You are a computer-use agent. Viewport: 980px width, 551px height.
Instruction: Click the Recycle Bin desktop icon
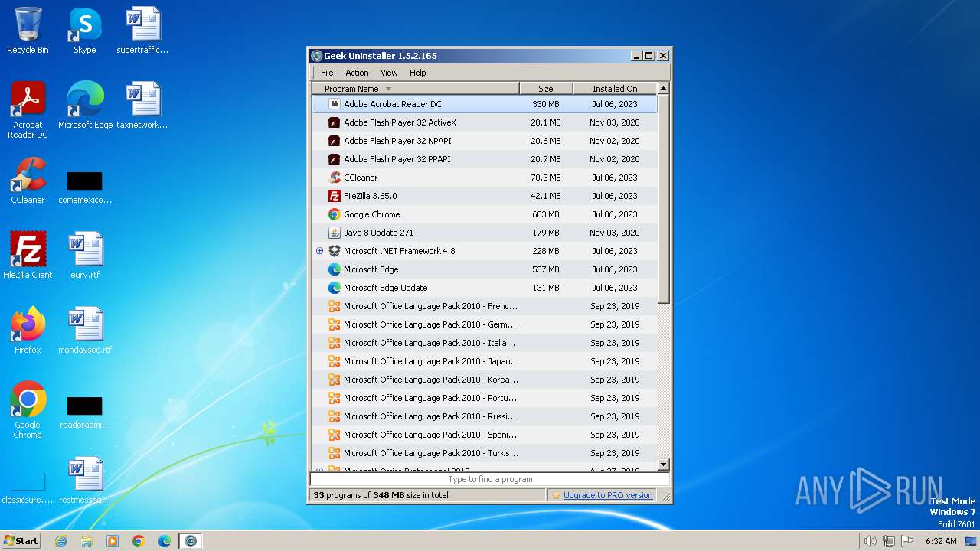point(28,31)
